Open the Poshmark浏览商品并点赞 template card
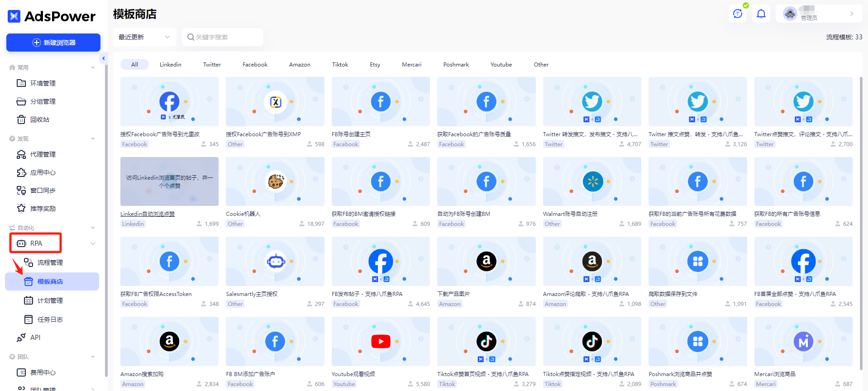The image size is (868, 391). pos(698,353)
